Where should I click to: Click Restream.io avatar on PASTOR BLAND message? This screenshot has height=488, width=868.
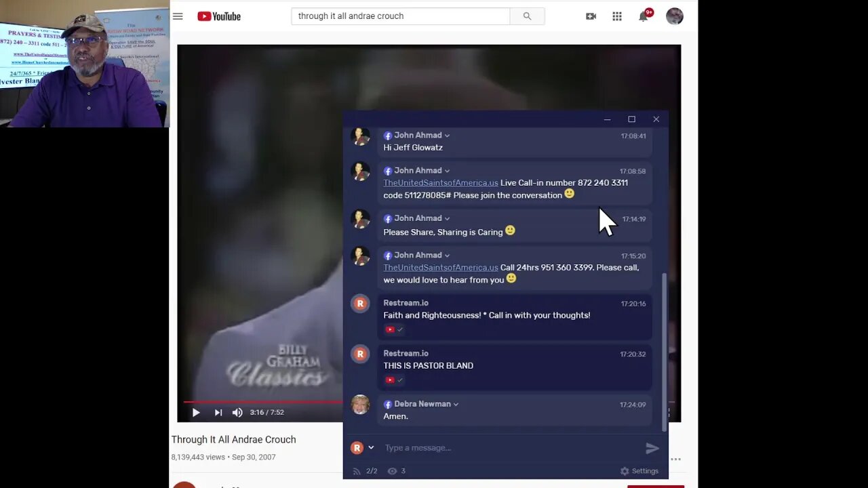360,354
